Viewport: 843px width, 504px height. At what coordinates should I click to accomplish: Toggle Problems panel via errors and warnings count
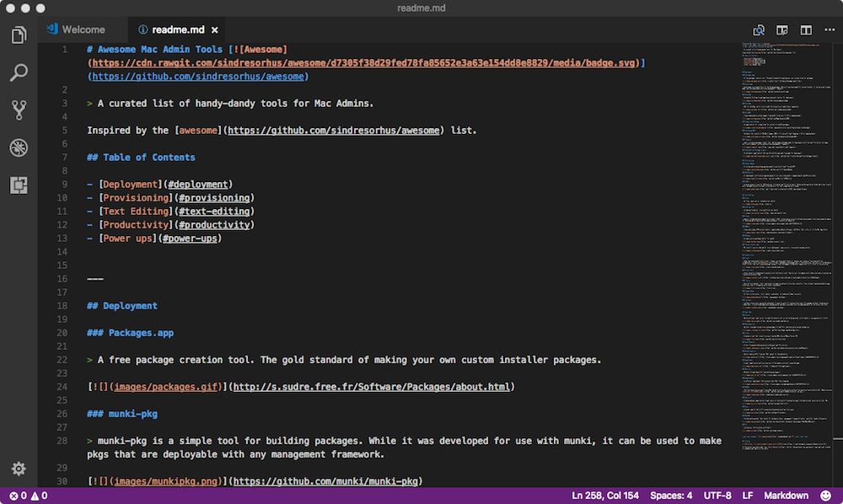tap(28, 496)
